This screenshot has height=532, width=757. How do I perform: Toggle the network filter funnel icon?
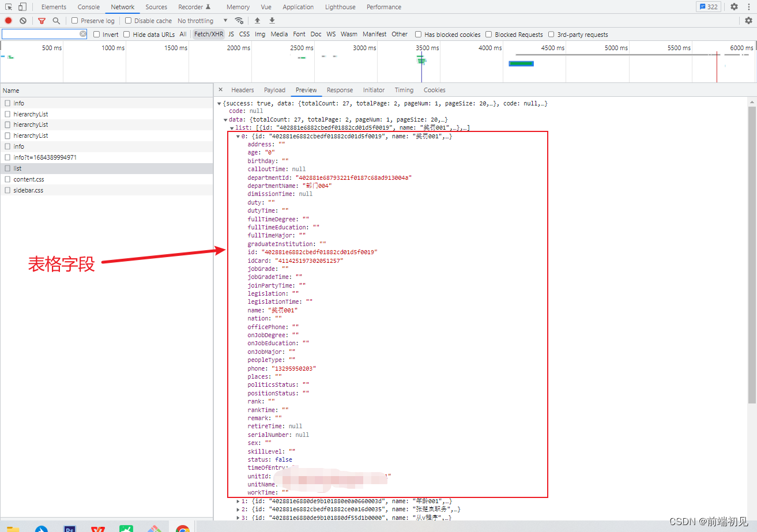42,20
